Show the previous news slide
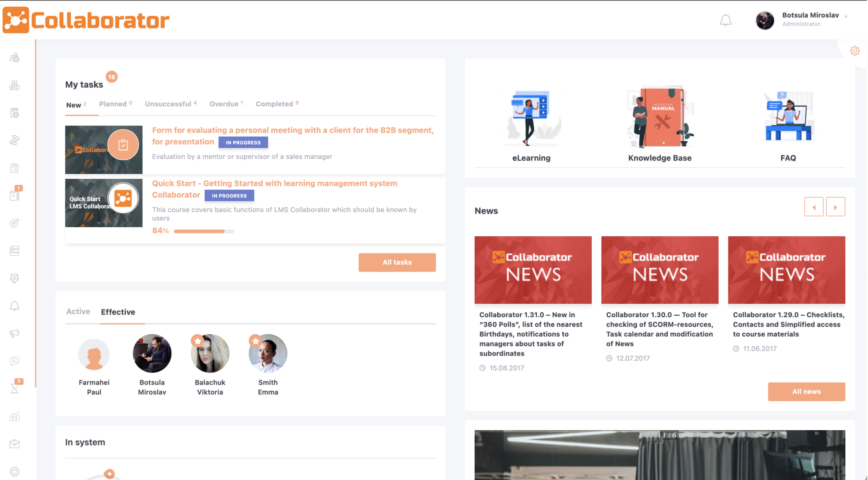The height and width of the screenshot is (480, 868). click(x=814, y=207)
